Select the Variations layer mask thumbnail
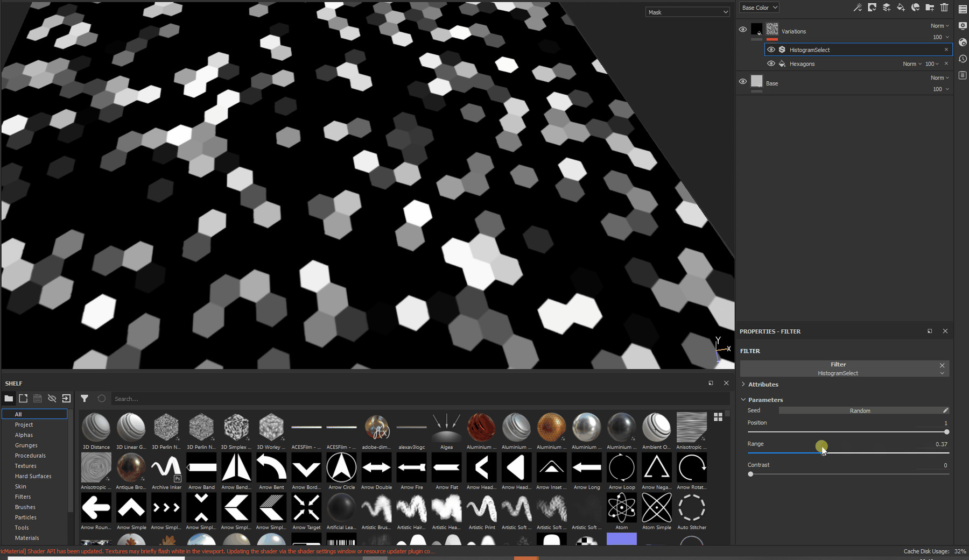The width and height of the screenshot is (969, 560). click(772, 29)
